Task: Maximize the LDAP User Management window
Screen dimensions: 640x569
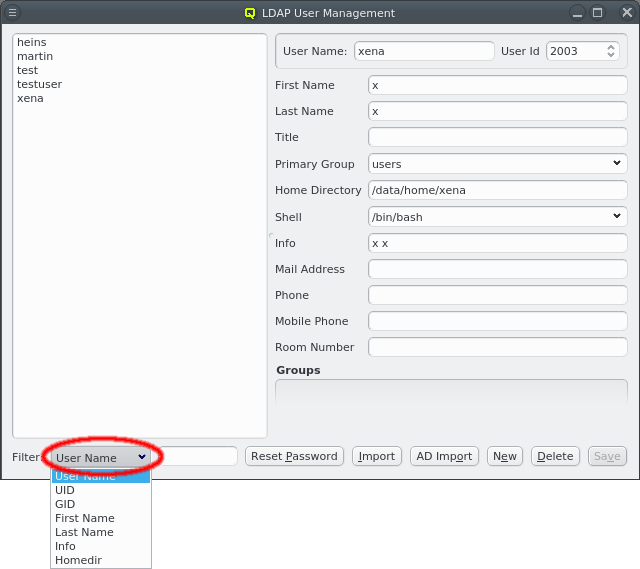Action: point(598,13)
